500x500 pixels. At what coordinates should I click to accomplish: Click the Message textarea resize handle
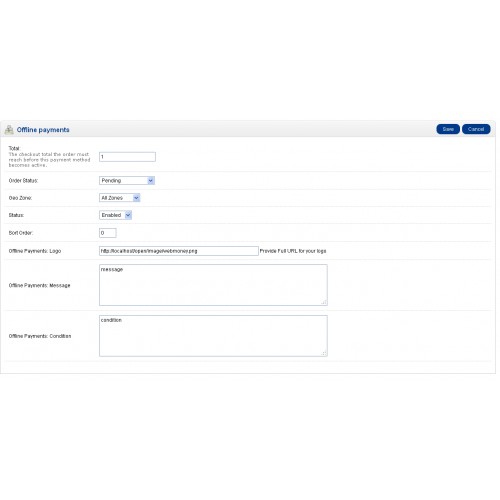point(324,302)
